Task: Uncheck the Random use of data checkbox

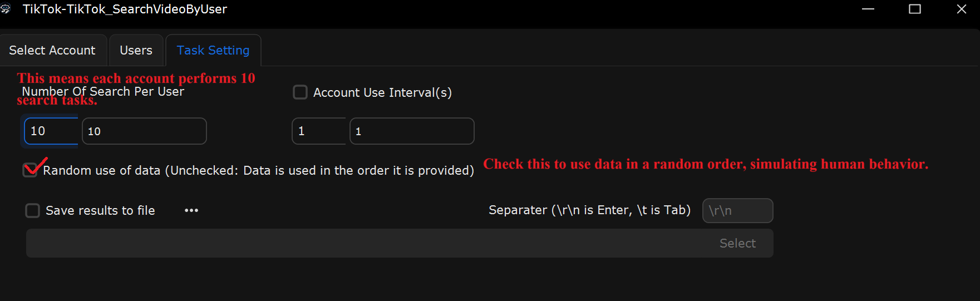Action: click(x=30, y=170)
